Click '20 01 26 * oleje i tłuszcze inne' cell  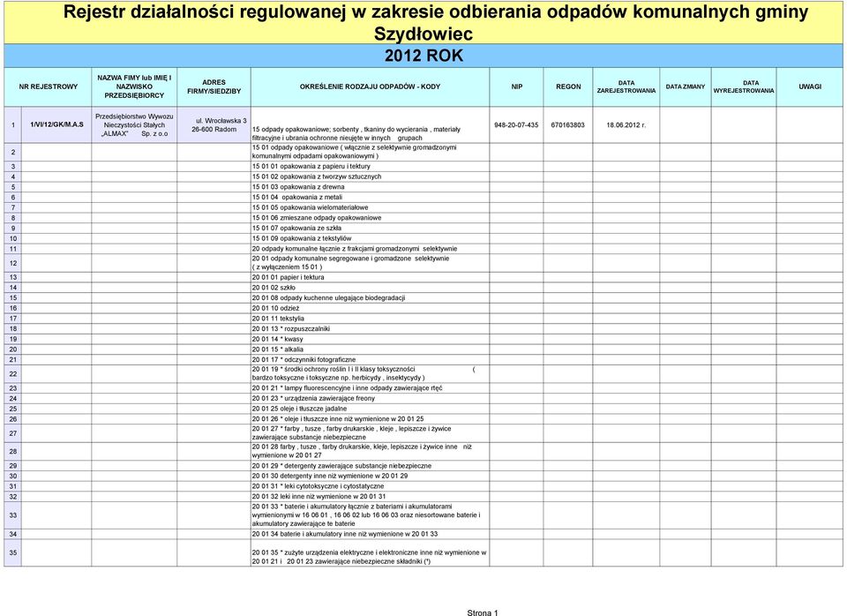tap(370, 419)
